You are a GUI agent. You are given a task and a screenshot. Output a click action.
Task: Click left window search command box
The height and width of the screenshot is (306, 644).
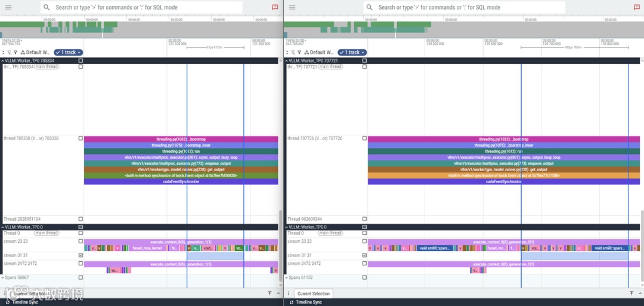(142, 7)
